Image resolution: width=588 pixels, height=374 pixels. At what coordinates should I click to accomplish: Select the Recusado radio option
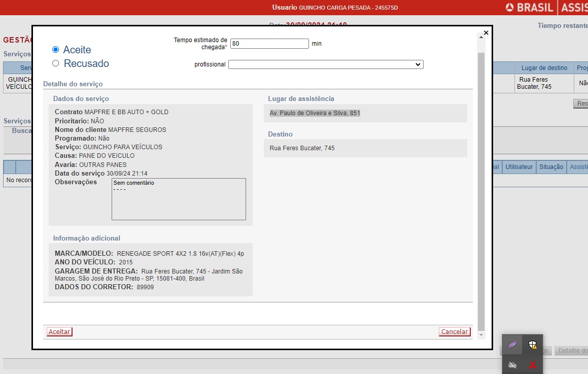(56, 63)
